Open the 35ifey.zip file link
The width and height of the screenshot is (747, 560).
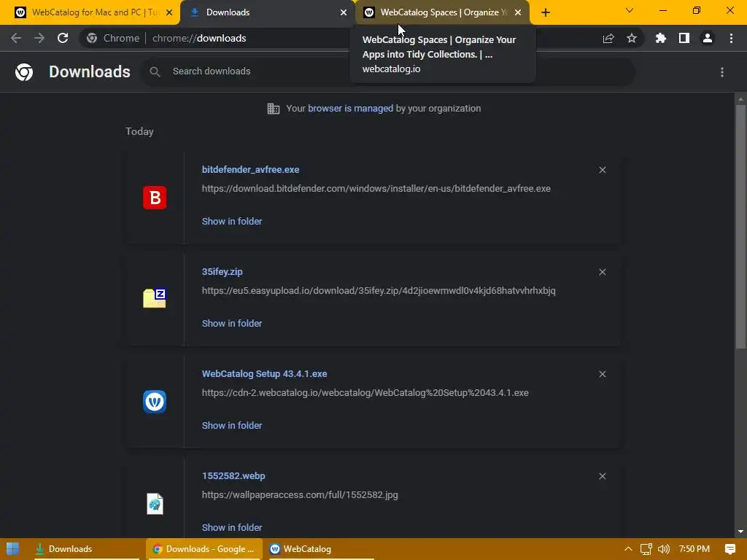pyautogui.click(x=222, y=271)
